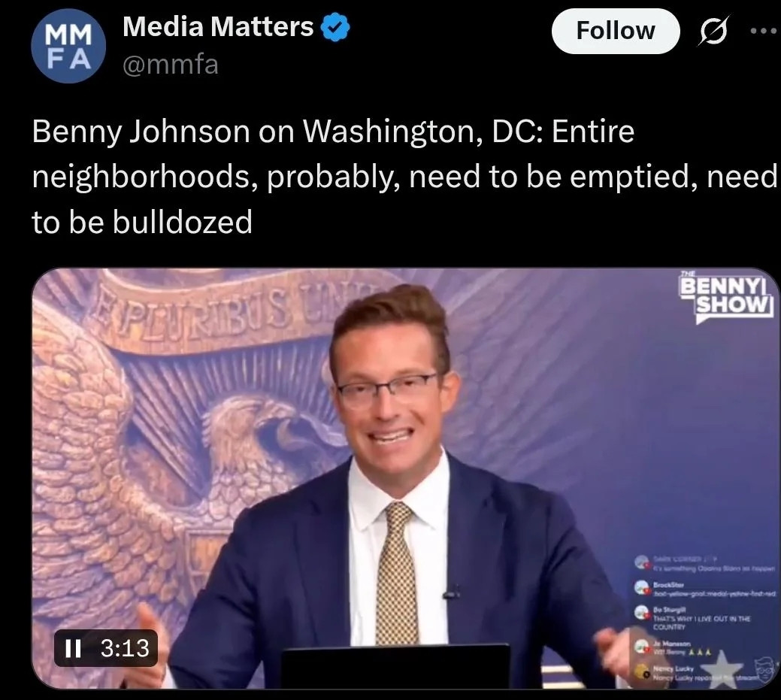Click the blue verified checkmark badge

coord(334,27)
